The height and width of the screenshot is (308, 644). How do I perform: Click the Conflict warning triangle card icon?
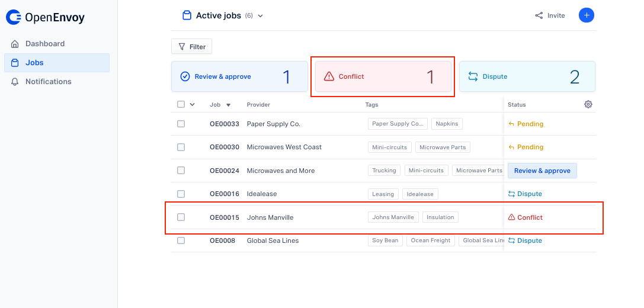click(x=329, y=76)
